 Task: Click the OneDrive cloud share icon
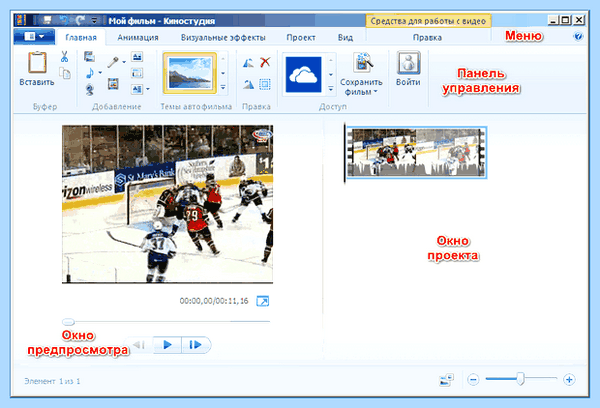[303, 74]
